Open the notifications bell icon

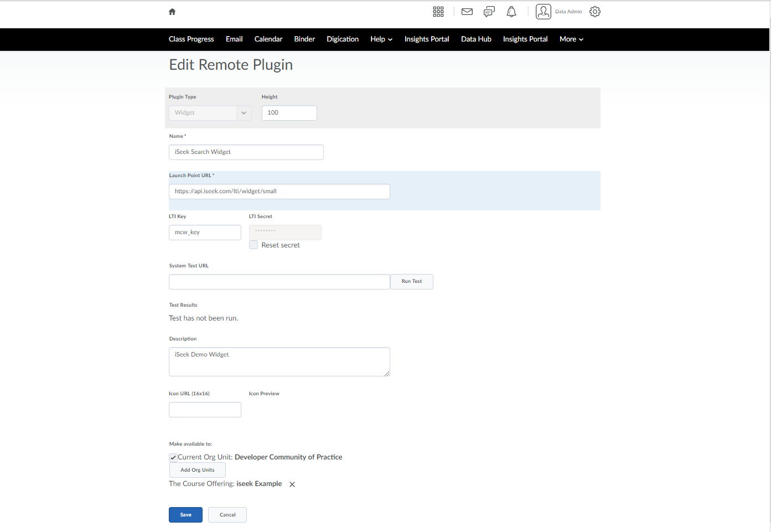[x=511, y=12]
